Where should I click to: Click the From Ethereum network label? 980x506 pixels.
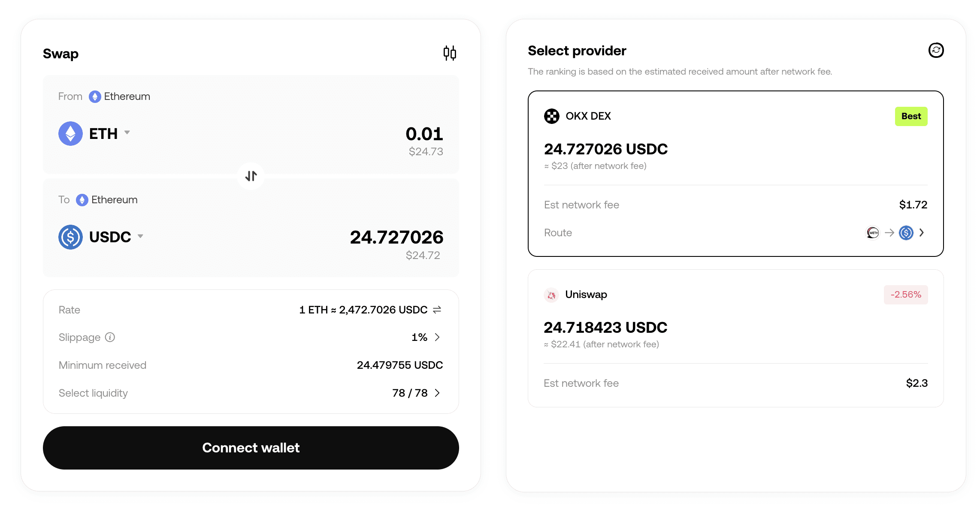point(120,96)
